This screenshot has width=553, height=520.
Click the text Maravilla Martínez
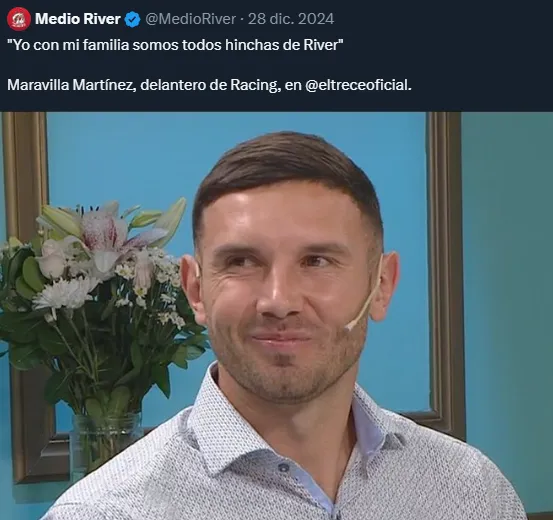(69, 85)
